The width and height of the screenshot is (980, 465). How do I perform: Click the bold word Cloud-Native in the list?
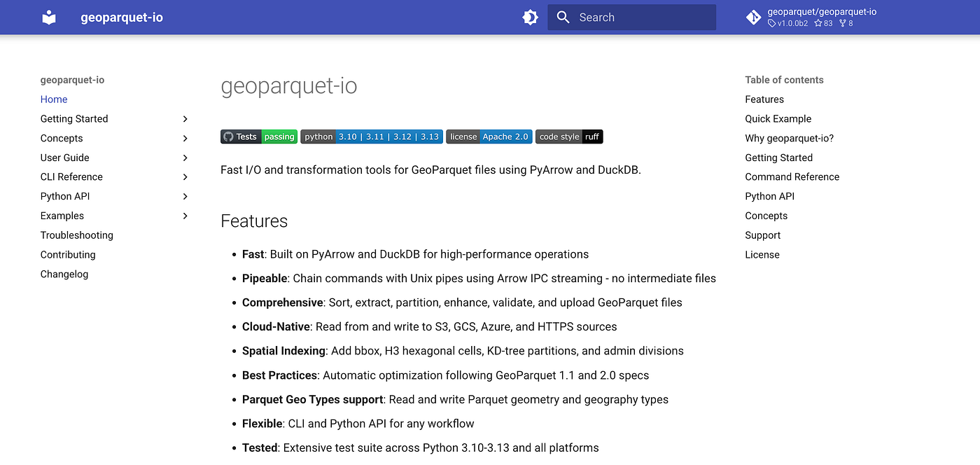coord(277,327)
